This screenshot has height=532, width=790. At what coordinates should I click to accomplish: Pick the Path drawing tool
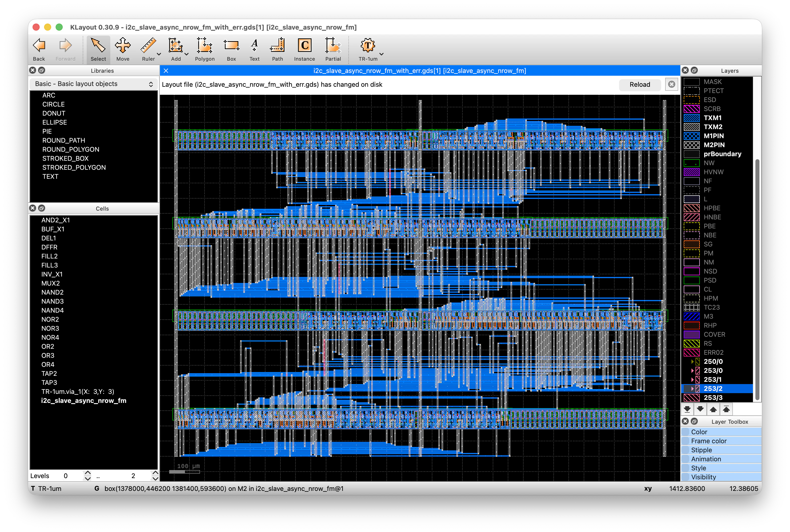point(277,49)
